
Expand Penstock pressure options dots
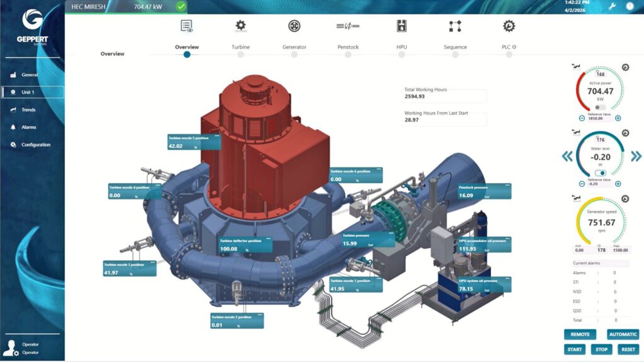click(x=508, y=186)
